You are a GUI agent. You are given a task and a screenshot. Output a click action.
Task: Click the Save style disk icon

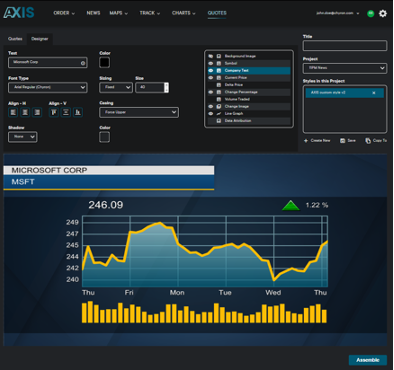click(342, 141)
